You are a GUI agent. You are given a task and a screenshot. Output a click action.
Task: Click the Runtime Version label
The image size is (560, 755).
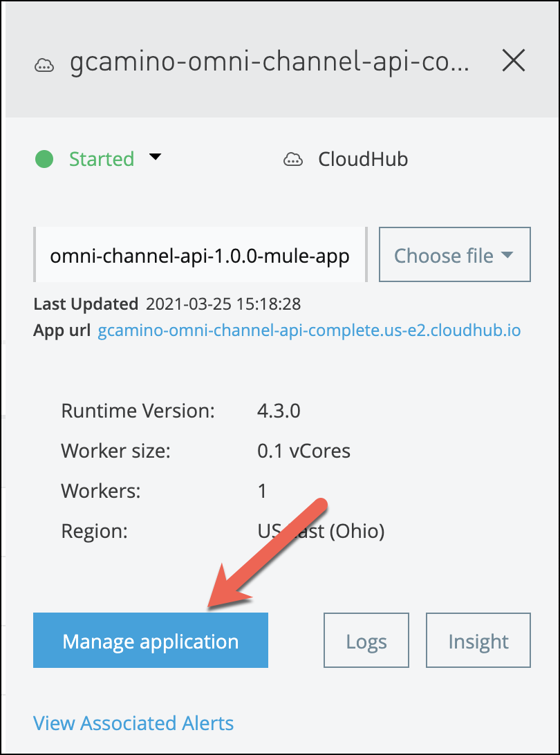(x=138, y=411)
